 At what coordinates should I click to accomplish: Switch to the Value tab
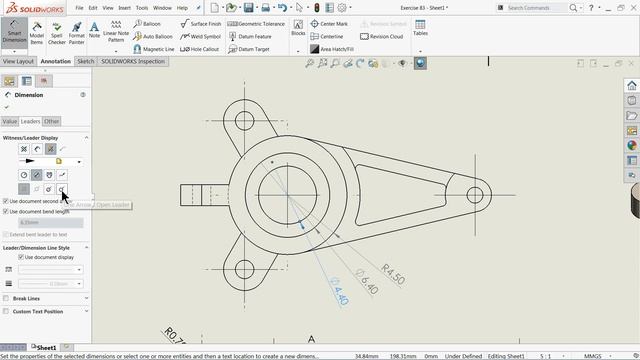pos(10,121)
